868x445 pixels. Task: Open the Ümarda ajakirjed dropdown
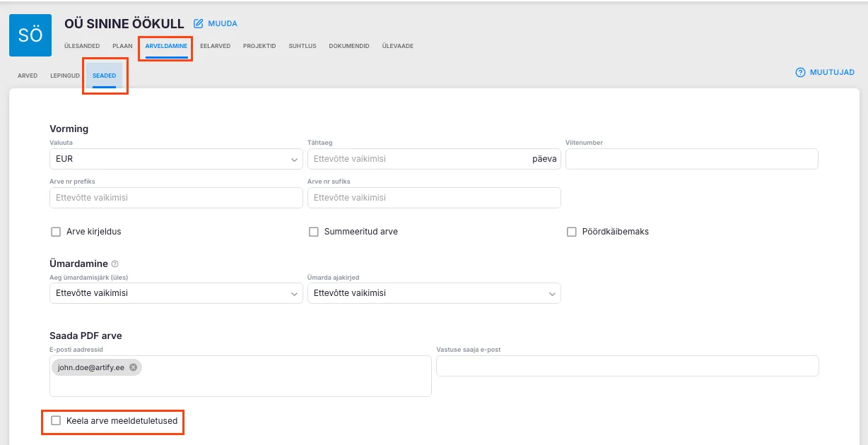[433, 293]
